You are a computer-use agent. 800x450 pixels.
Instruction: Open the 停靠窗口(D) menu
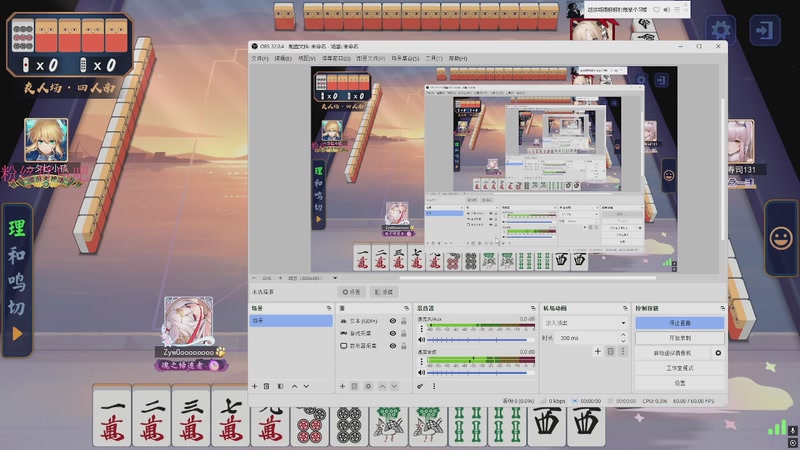(x=336, y=59)
